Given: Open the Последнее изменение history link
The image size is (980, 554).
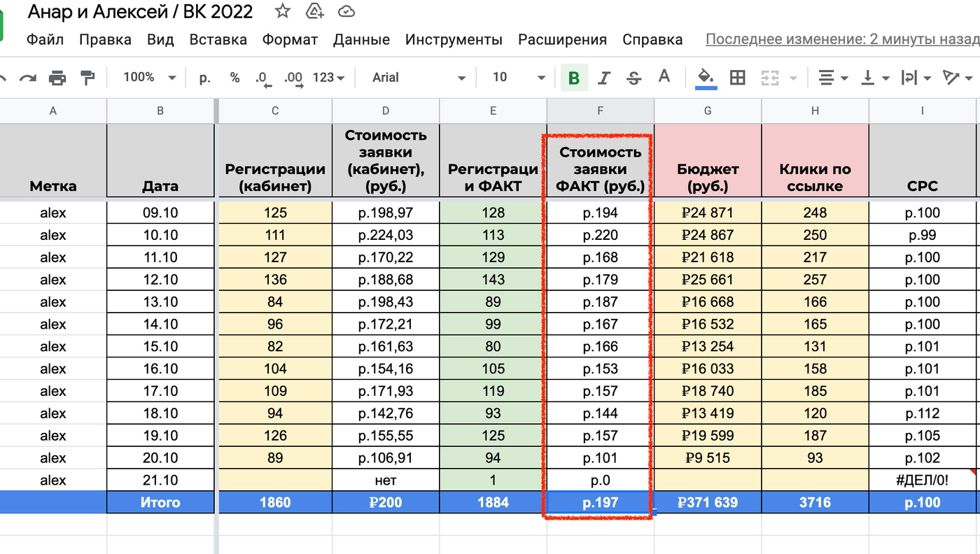Looking at the screenshot, I should [842, 40].
